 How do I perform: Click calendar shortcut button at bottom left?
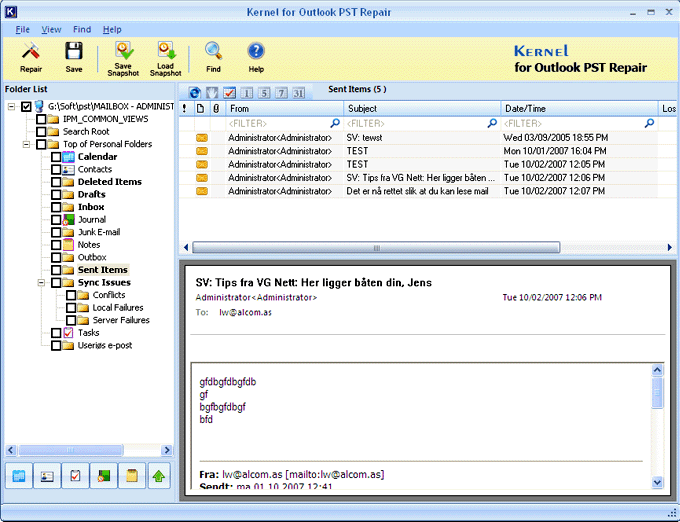coord(19,476)
